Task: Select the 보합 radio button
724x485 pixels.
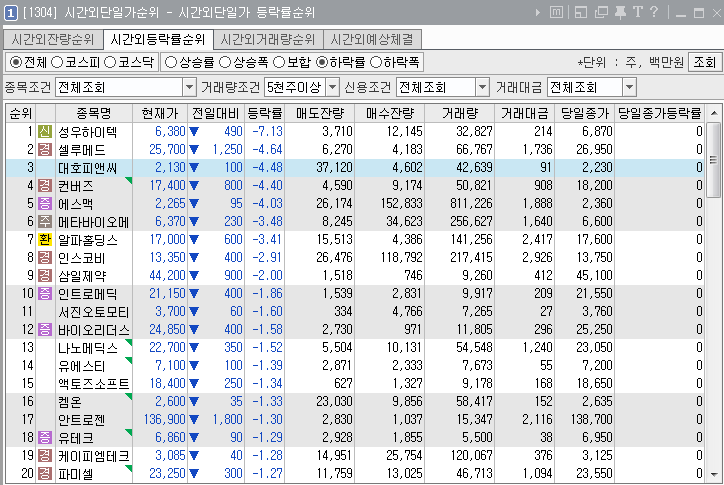Action: coord(279,62)
